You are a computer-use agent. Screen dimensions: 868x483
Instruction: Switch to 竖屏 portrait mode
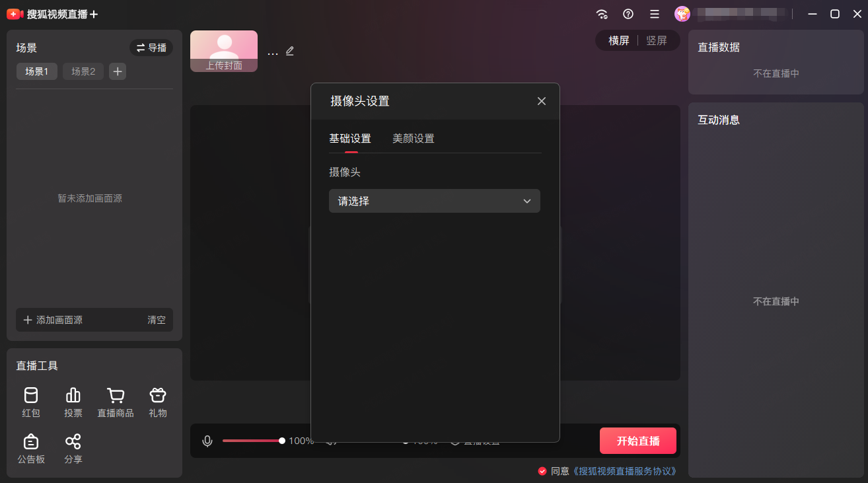[657, 40]
